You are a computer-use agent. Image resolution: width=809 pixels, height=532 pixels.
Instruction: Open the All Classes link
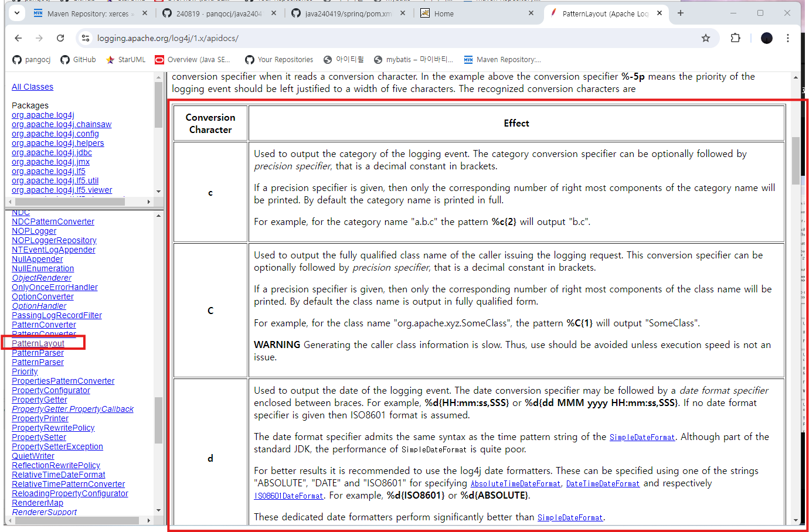click(x=32, y=87)
